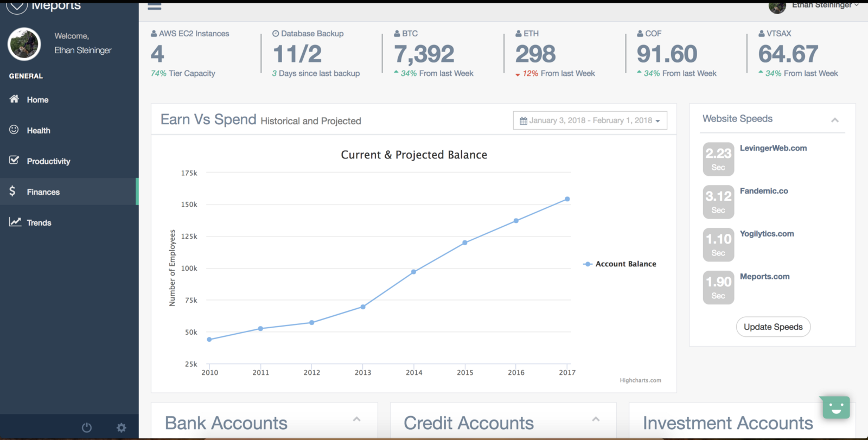Open the green chat widget
This screenshot has width=868, height=440.
tap(835, 407)
